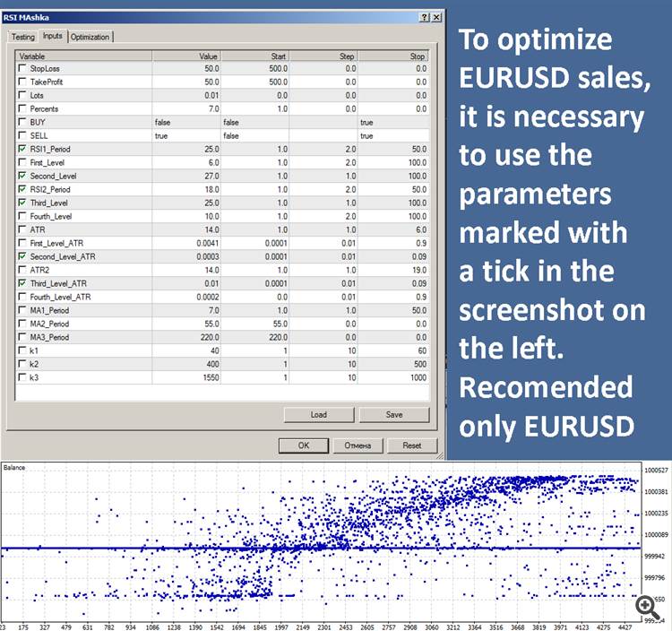Toggle the Second_Level_ATR checkbox

(x=22, y=256)
